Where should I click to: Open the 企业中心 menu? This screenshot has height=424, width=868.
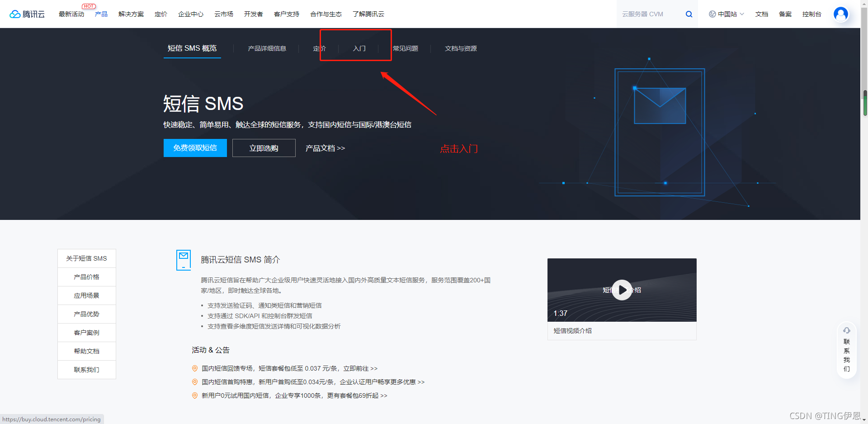191,14
